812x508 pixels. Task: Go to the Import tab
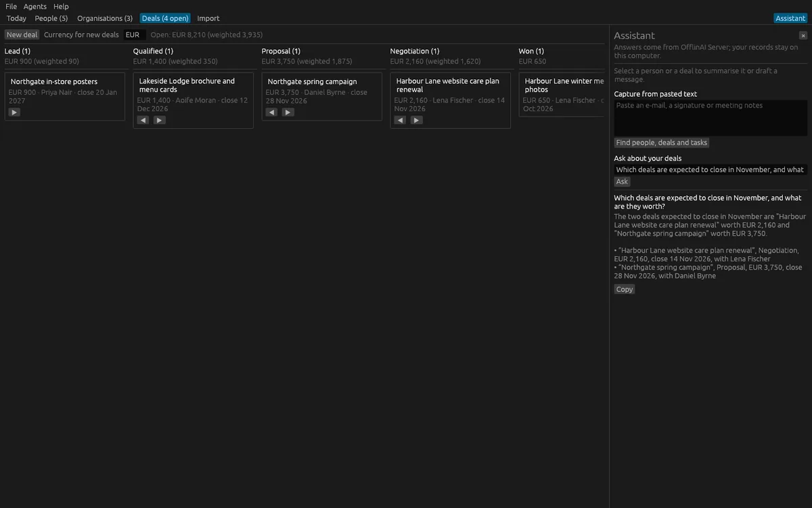[x=208, y=18]
